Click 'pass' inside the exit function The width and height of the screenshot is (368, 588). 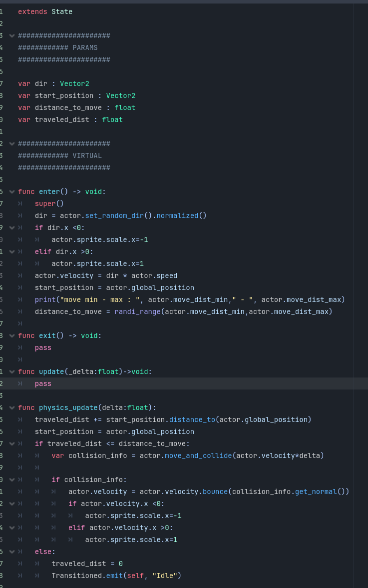click(x=43, y=347)
